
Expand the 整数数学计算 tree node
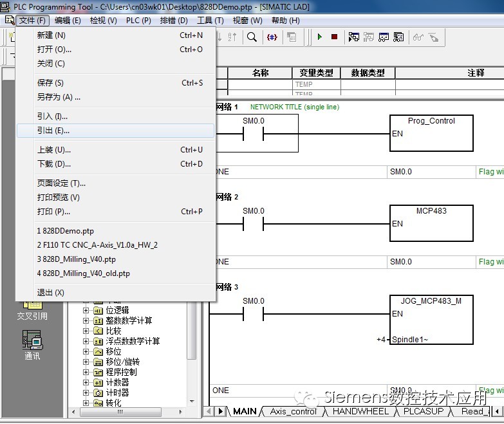(86, 320)
